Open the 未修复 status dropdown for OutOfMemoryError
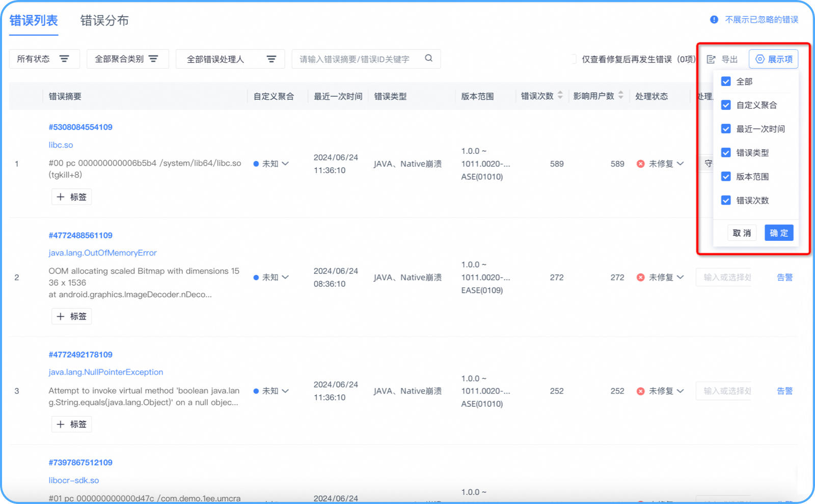Image resolution: width=815 pixels, height=504 pixels. pyautogui.click(x=660, y=277)
